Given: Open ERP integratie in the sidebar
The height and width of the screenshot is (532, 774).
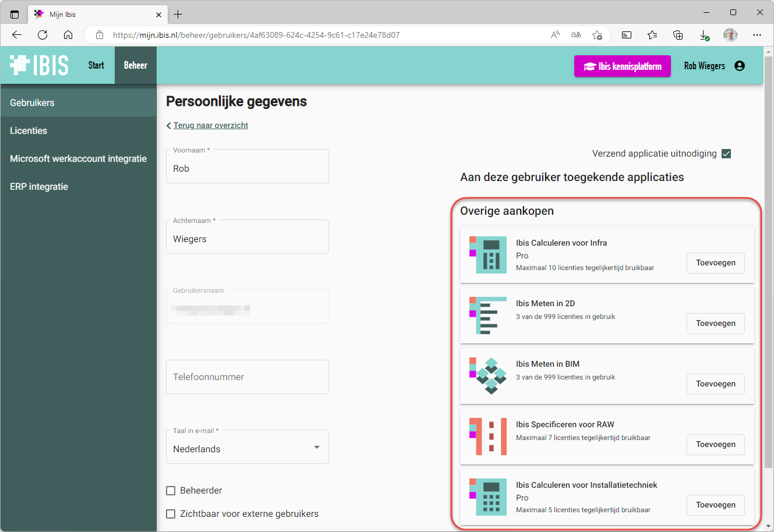Looking at the screenshot, I should point(79,186).
